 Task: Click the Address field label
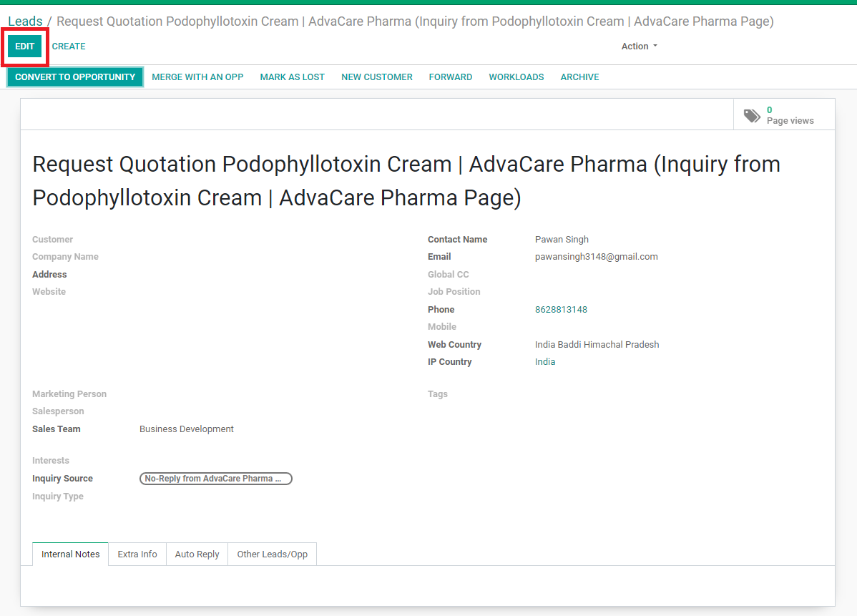[x=49, y=275]
